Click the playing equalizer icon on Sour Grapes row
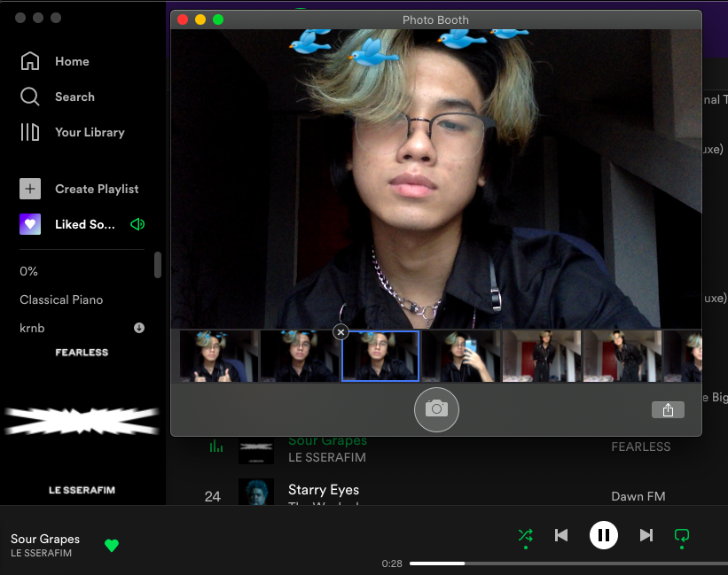Viewport: 728px width, 575px height. [x=215, y=447]
